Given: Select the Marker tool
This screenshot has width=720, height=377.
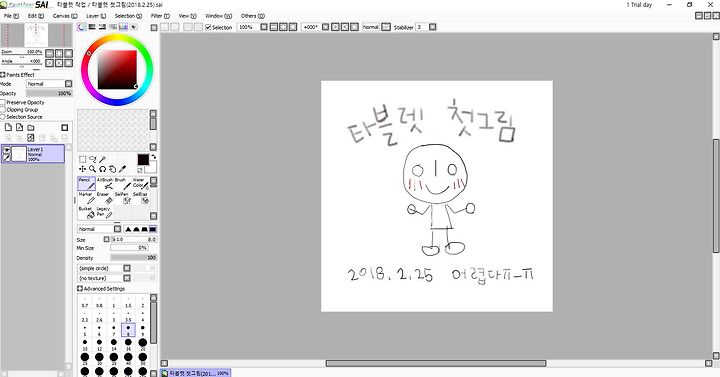Looking at the screenshot, I should pos(86,198).
